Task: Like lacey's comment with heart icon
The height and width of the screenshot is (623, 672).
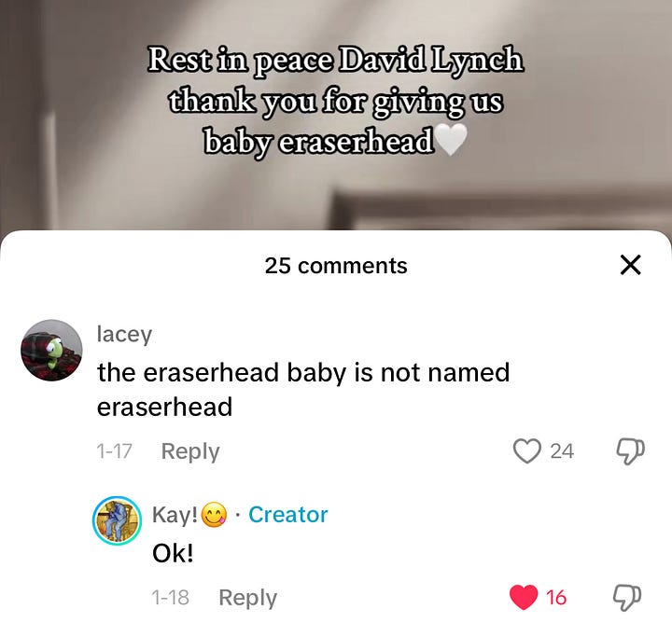Action: (526, 451)
